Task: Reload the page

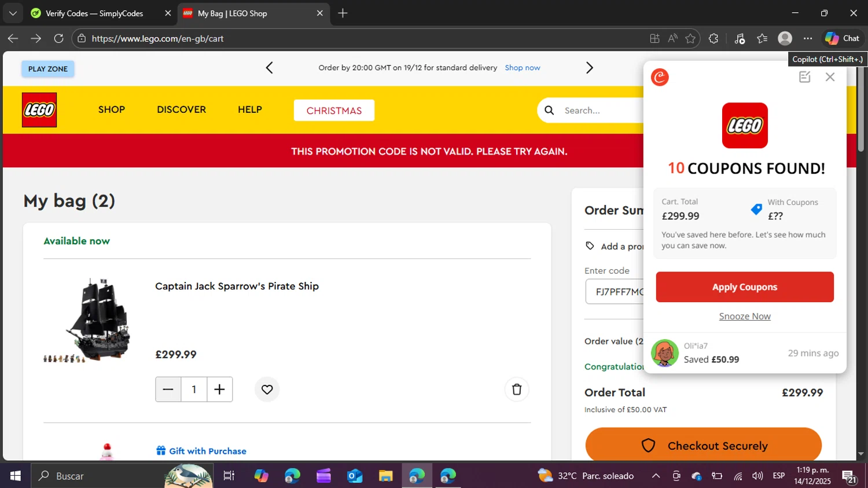Action: point(58,38)
